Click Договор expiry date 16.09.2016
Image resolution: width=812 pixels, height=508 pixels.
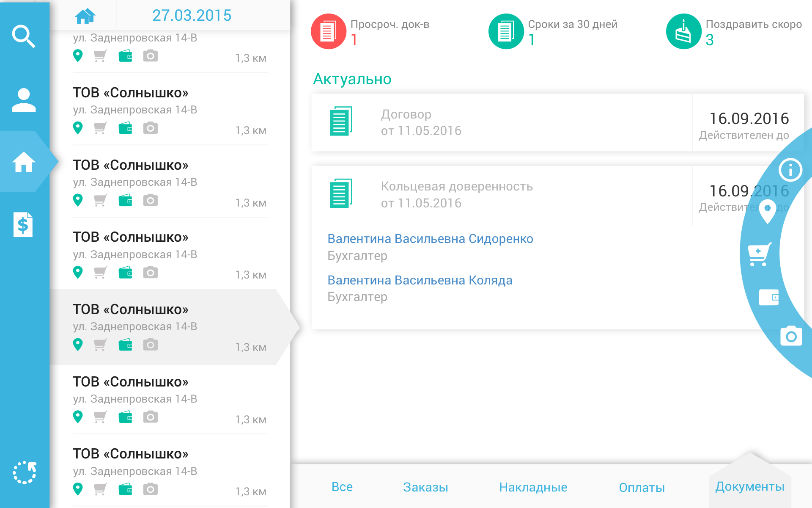click(x=749, y=119)
